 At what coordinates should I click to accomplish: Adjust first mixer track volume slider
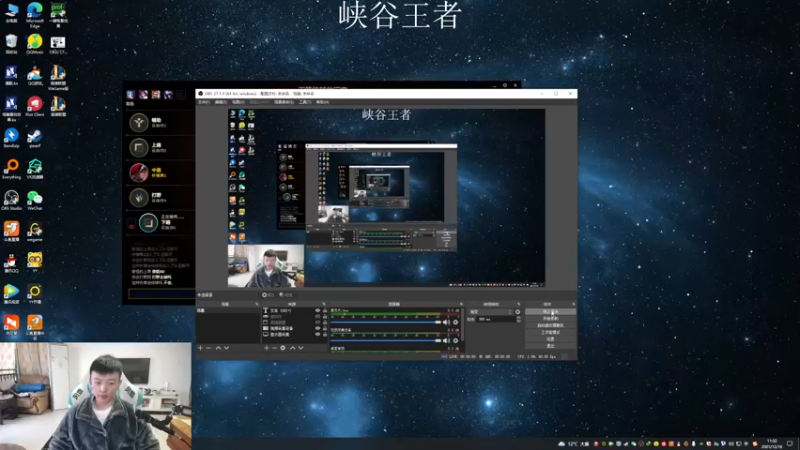point(386,322)
